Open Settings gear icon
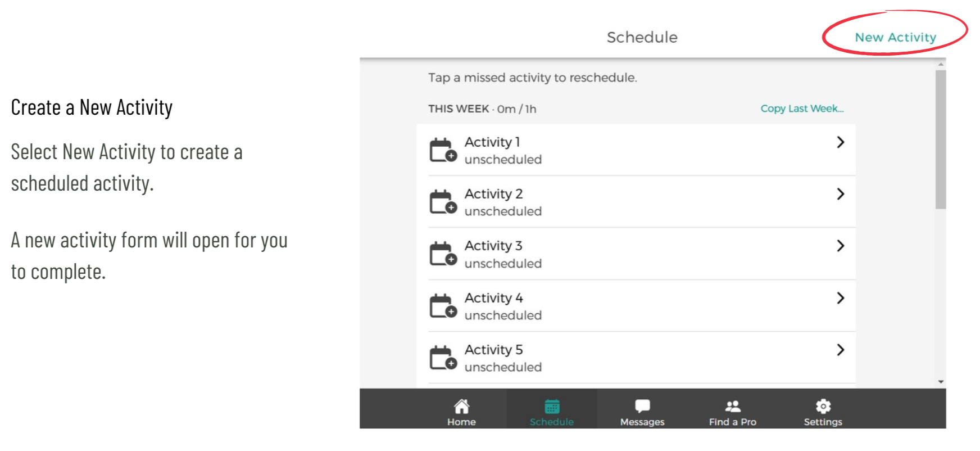Image resolution: width=980 pixels, height=451 pixels. coord(823,406)
